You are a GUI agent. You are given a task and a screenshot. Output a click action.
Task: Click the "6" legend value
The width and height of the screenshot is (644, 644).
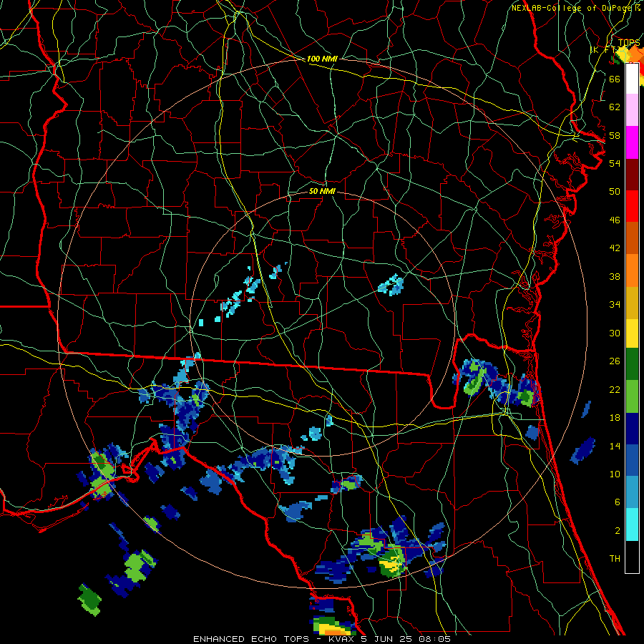[x=618, y=502]
